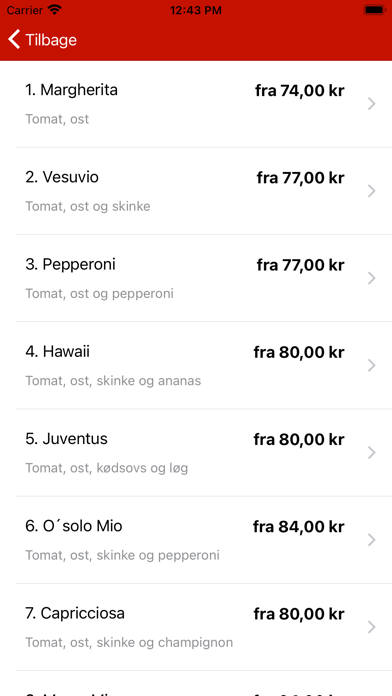Open the Margherita row chevron
392x696 pixels.
pos(372,104)
